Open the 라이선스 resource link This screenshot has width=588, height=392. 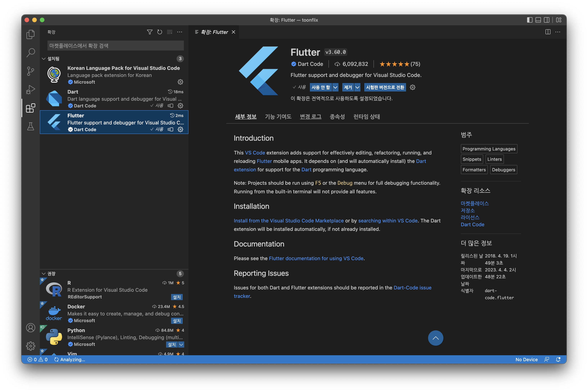pos(470,217)
